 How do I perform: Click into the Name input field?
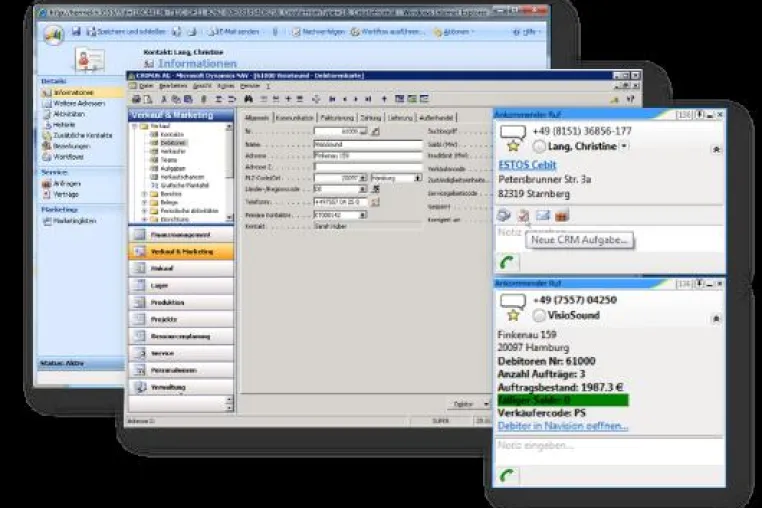click(368, 144)
